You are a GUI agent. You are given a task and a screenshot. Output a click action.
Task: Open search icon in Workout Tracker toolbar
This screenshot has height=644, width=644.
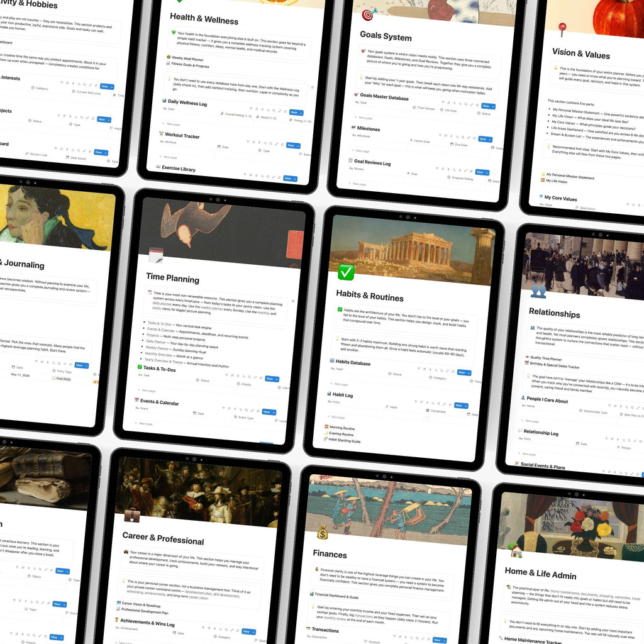click(x=270, y=143)
